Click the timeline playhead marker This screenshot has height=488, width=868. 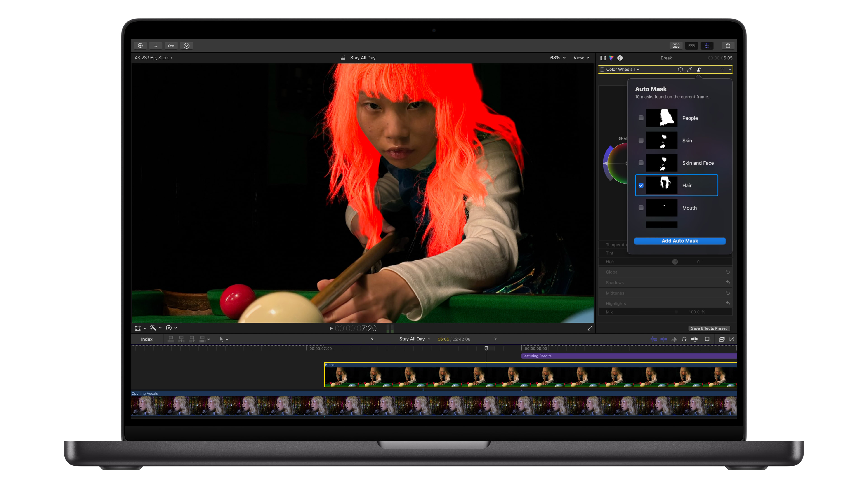[486, 348]
